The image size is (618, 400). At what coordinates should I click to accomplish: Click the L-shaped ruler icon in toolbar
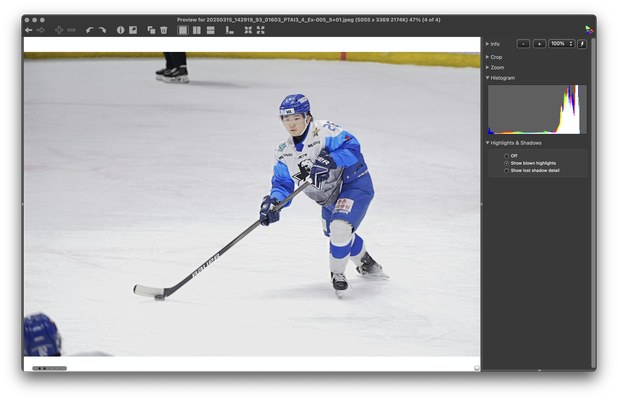(229, 30)
